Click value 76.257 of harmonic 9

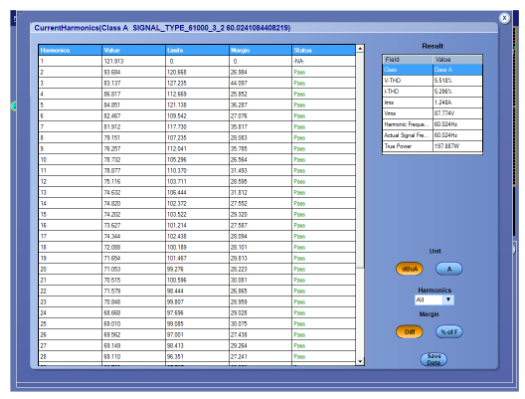112,149
